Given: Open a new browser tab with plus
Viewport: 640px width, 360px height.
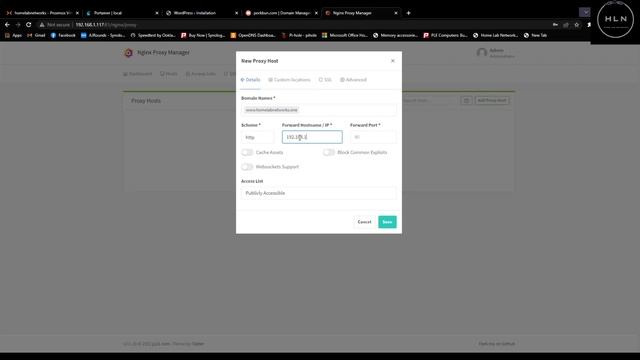Looking at the screenshot, I should coord(408,13).
